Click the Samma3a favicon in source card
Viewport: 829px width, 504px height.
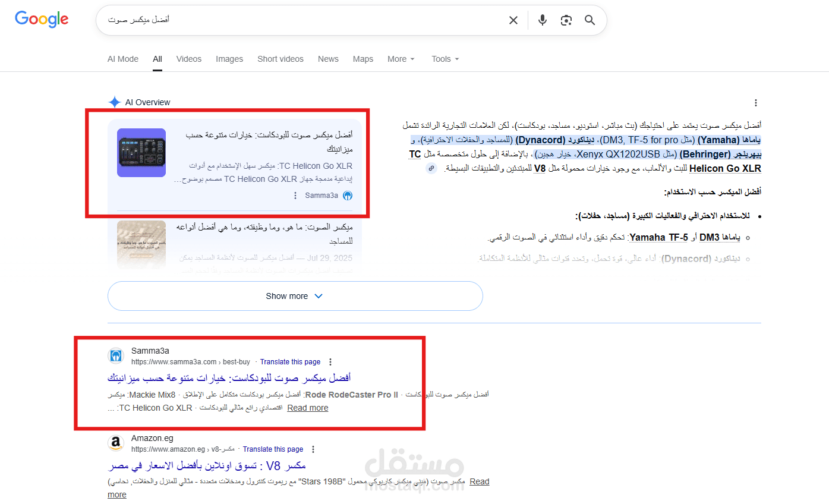click(348, 196)
